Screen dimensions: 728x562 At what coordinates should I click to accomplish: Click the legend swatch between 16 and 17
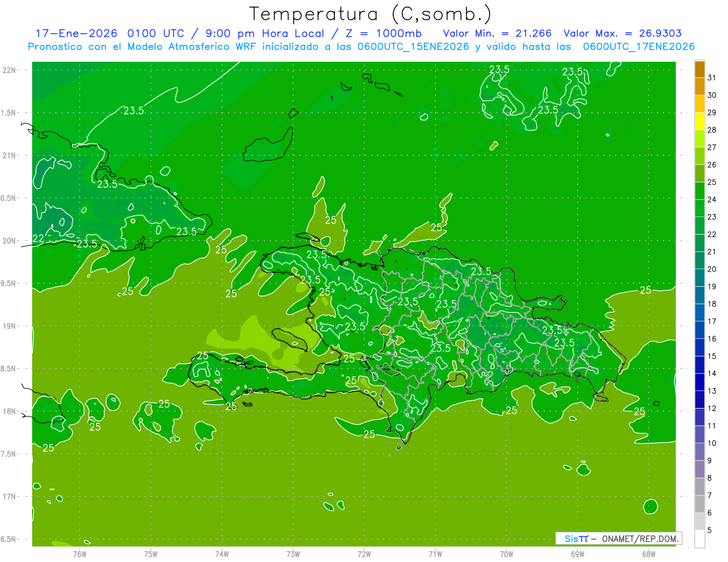pyautogui.click(x=699, y=330)
